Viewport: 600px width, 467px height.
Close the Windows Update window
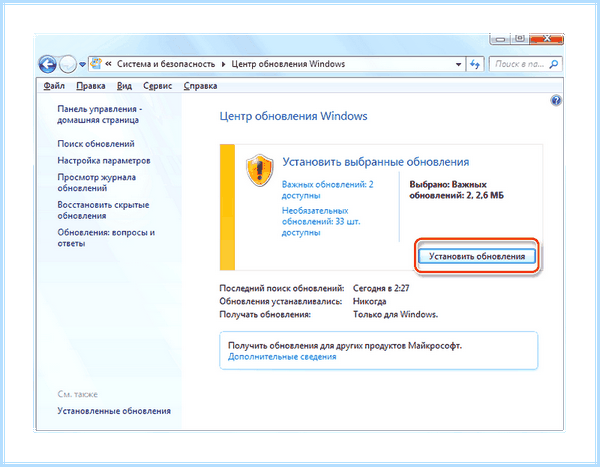(x=546, y=39)
